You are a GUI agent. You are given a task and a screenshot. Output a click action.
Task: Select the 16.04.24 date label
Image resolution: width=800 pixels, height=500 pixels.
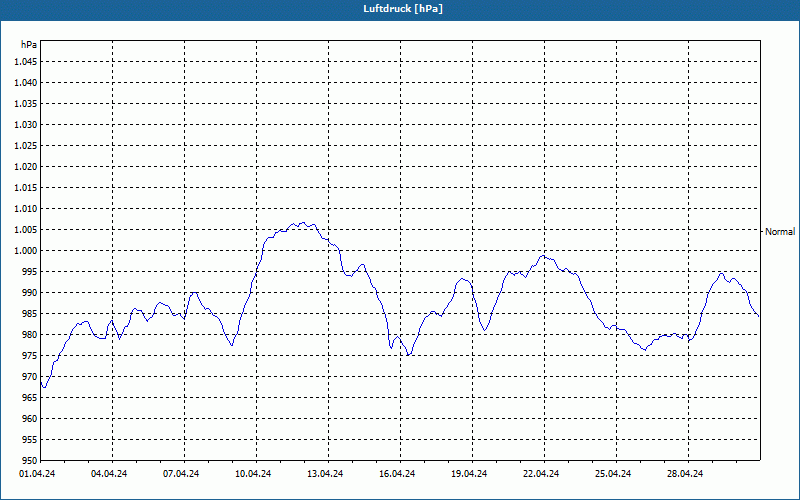(x=396, y=474)
